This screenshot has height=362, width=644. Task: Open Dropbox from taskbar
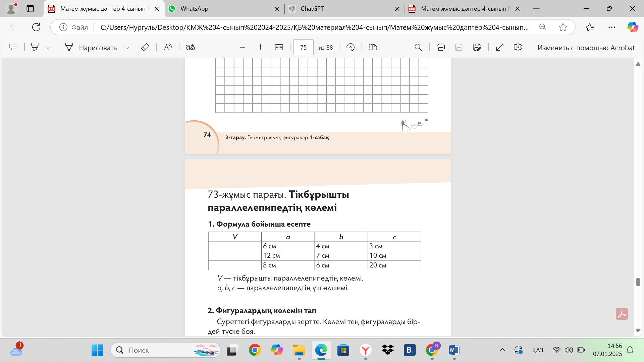click(x=388, y=350)
